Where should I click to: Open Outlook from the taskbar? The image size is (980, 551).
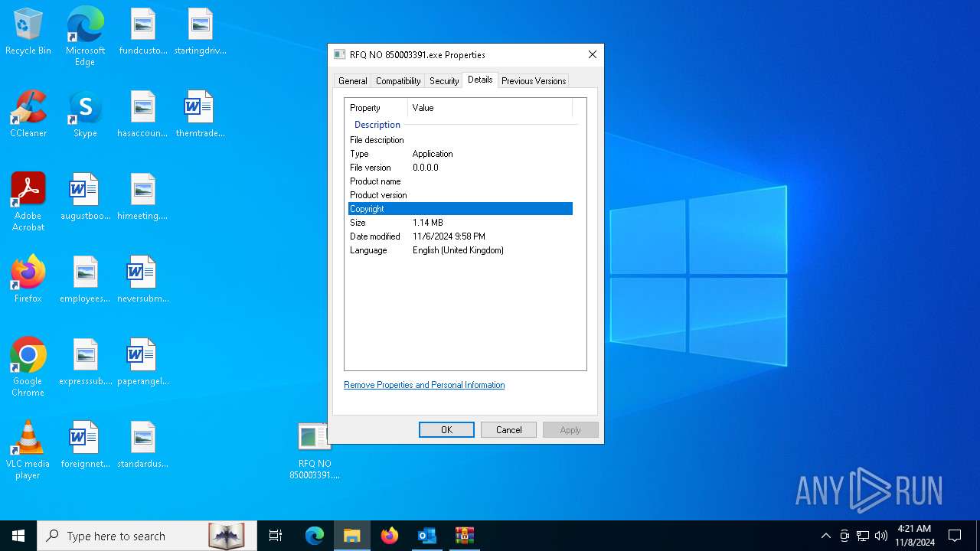click(x=426, y=536)
